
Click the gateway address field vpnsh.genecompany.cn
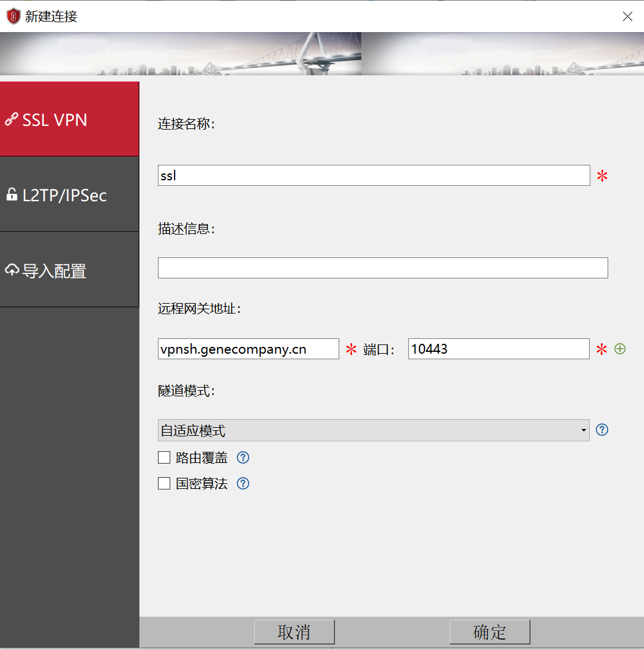[248, 349]
